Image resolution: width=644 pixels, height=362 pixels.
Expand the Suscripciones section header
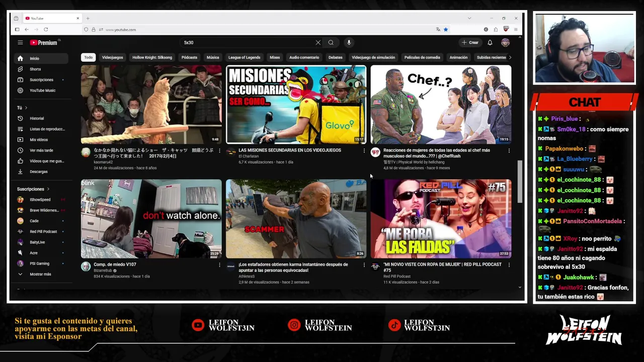pyautogui.click(x=33, y=189)
